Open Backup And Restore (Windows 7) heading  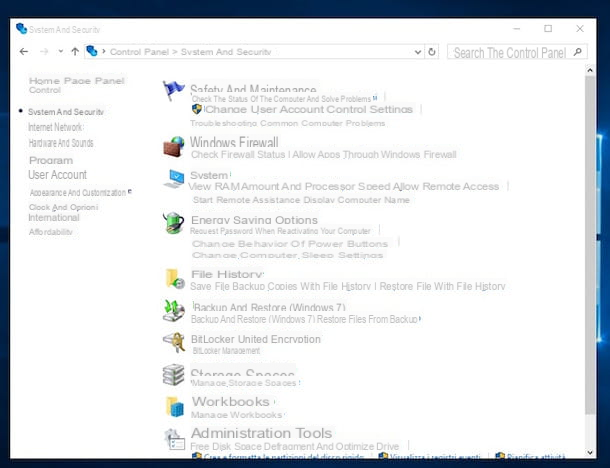pos(270,307)
